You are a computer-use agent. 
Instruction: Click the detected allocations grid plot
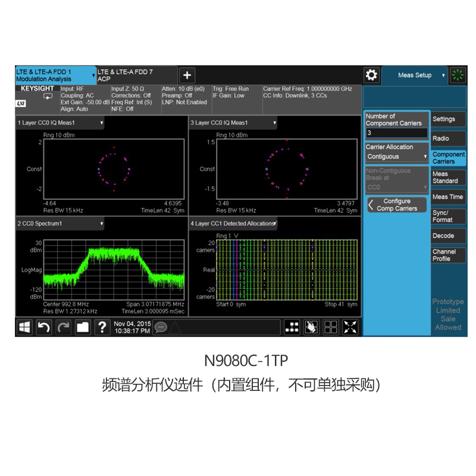click(287, 270)
